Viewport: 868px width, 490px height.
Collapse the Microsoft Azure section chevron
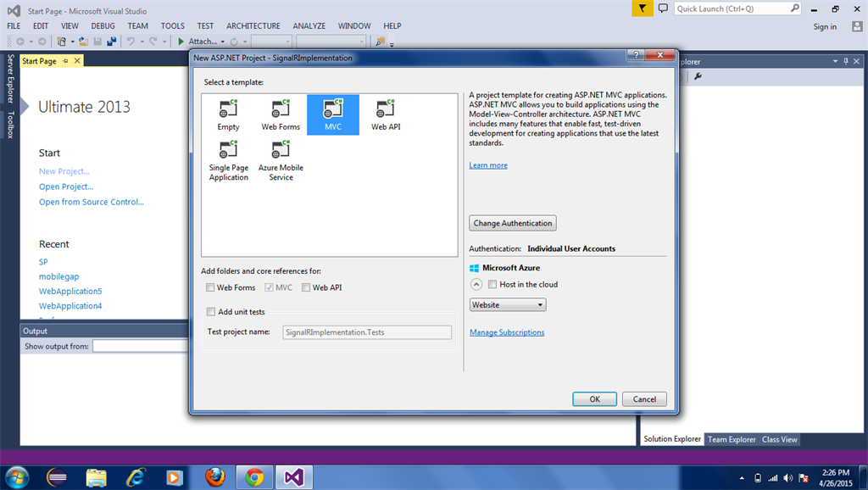(476, 284)
